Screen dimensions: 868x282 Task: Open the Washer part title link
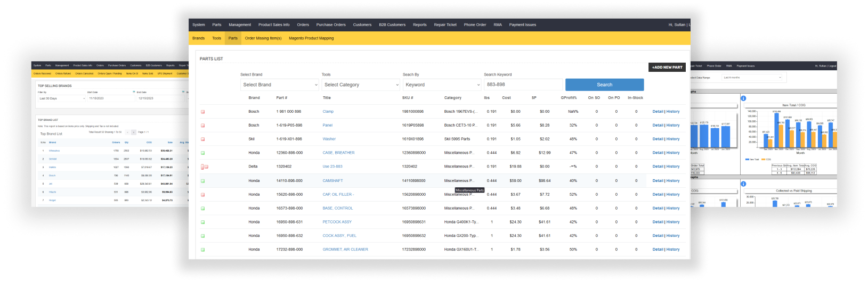[x=329, y=139]
